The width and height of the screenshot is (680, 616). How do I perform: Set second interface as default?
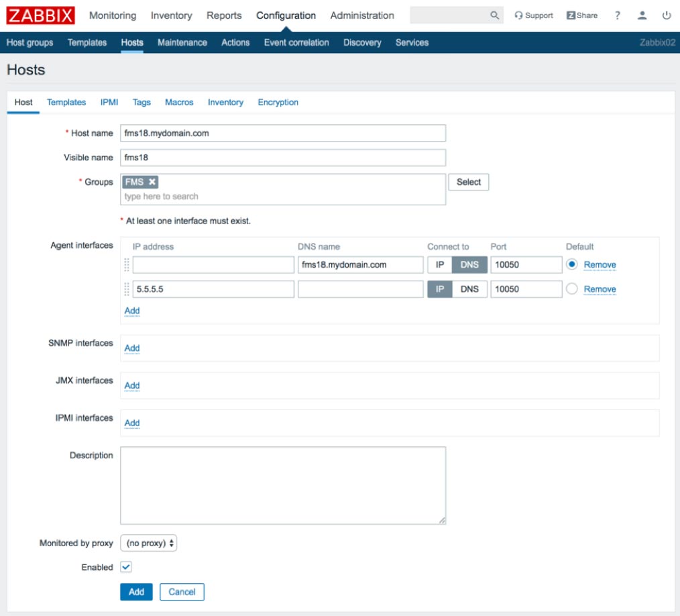571,289
